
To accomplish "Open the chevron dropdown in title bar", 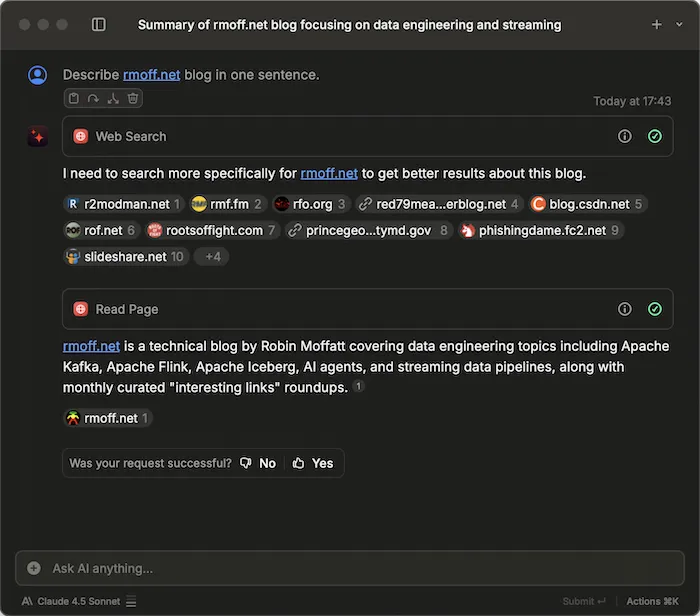I will click(680, 25).
